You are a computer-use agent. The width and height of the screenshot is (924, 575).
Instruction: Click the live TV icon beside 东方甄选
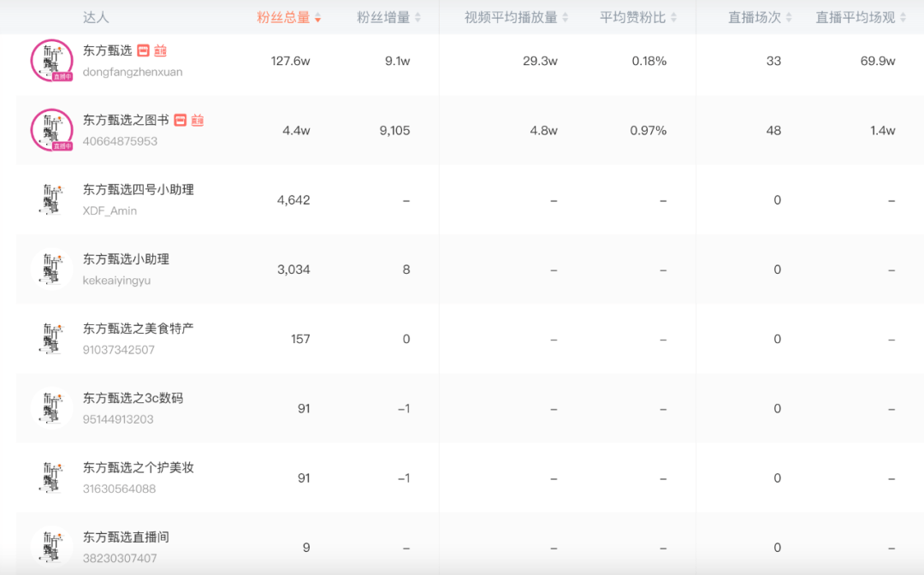point(160,50)
